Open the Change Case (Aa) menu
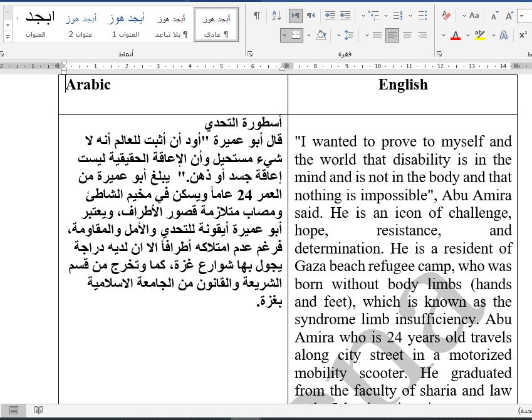 (474, 16)
